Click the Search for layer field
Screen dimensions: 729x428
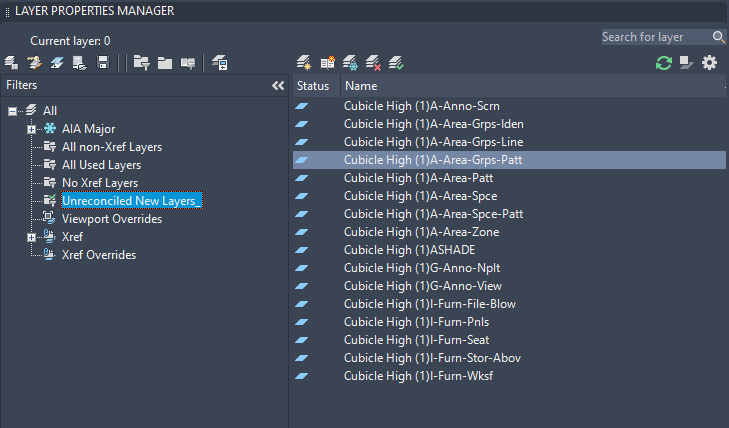pos(655,37)
